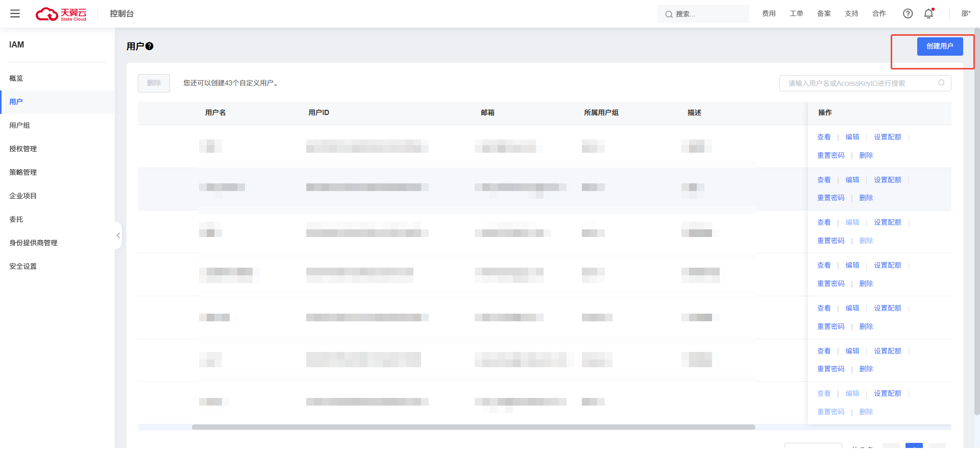Open the hamburger navigation menu

(15, 14)
